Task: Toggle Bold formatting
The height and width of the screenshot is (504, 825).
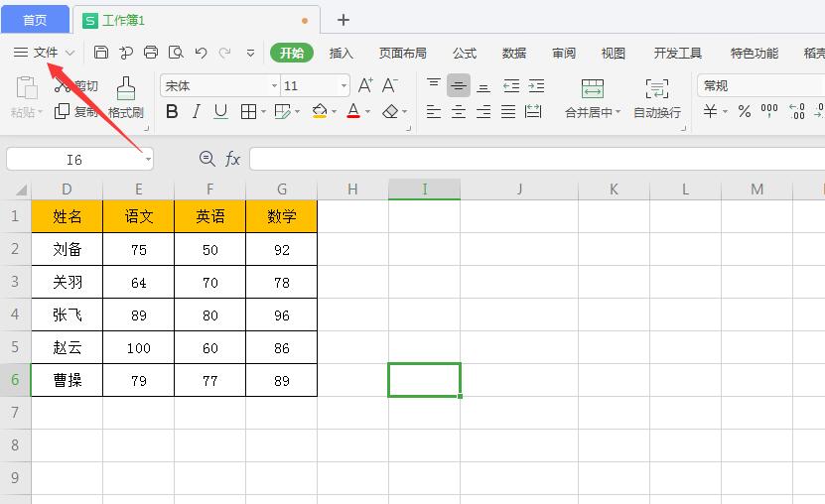Action: point(172,111)
